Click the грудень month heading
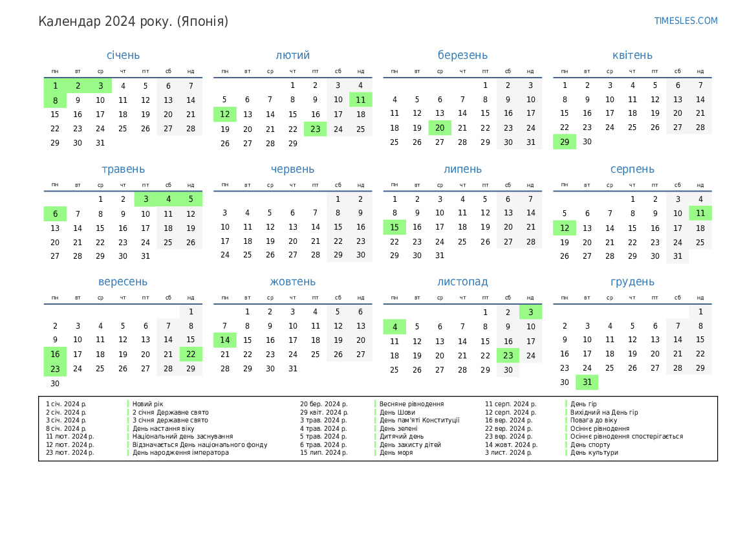Viewport: 756px width, 535px height. (x=632, y=282)
